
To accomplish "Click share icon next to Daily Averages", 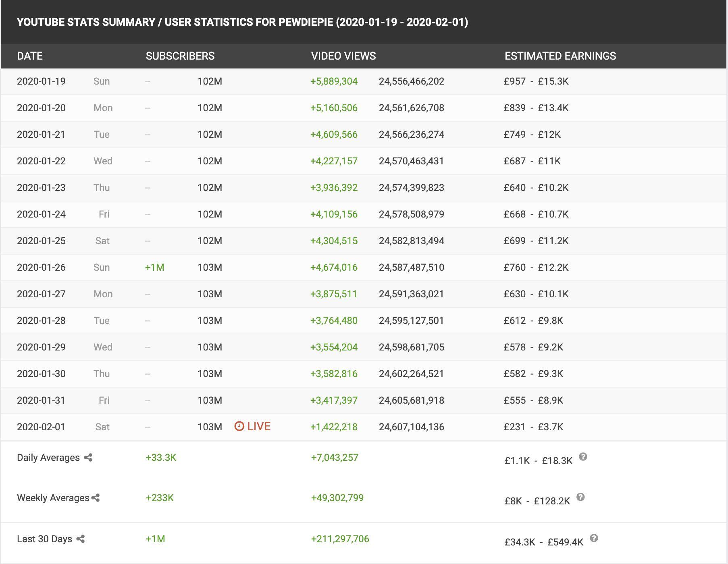I will pos(88,458).
